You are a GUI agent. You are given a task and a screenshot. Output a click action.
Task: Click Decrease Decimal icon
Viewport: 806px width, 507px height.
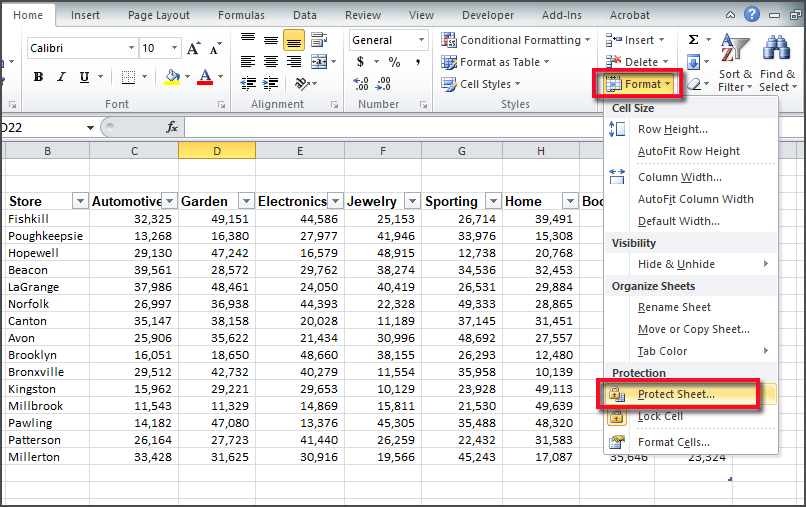click(x=383, y=83)
